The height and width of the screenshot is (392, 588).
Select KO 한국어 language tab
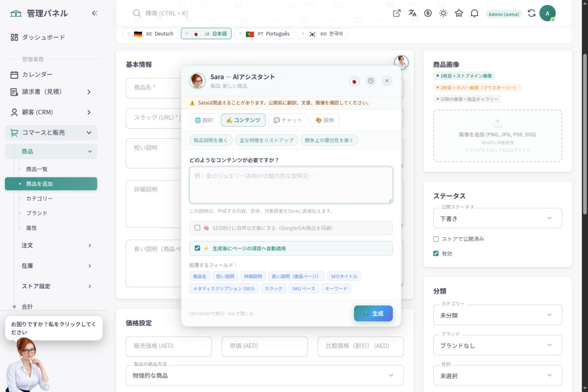tap(322, 34)
